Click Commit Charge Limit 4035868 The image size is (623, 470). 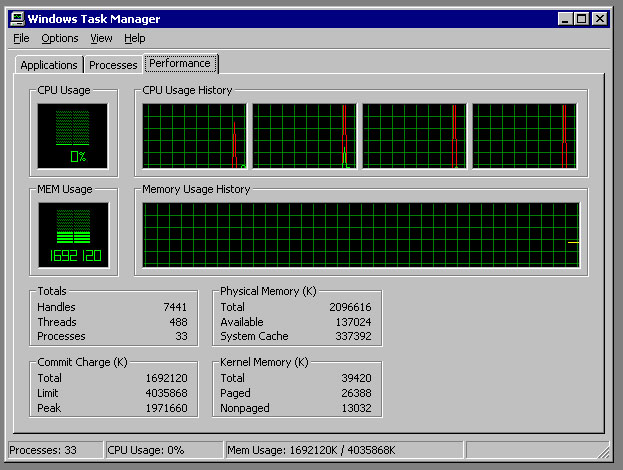166,393
